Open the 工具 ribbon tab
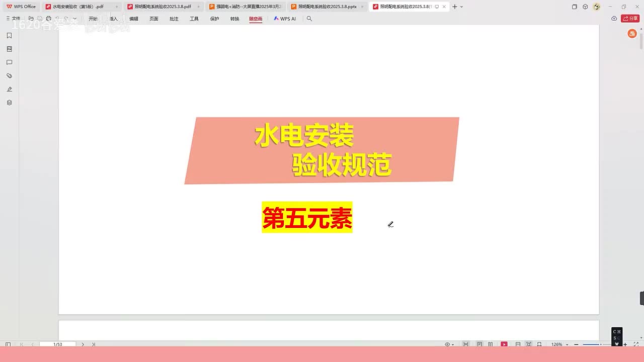This screenshot has width=644, height=362. [x=194, y=19]
